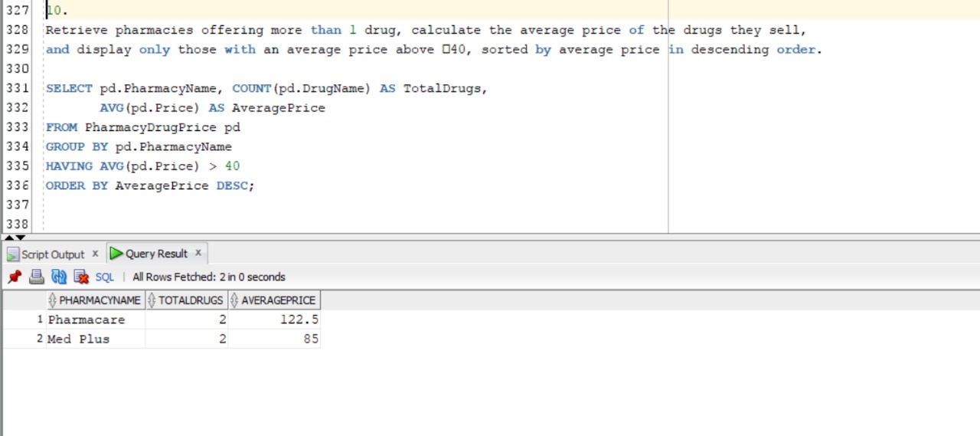Click the GROUP BY keyword in editor

(x=77, y=146)
